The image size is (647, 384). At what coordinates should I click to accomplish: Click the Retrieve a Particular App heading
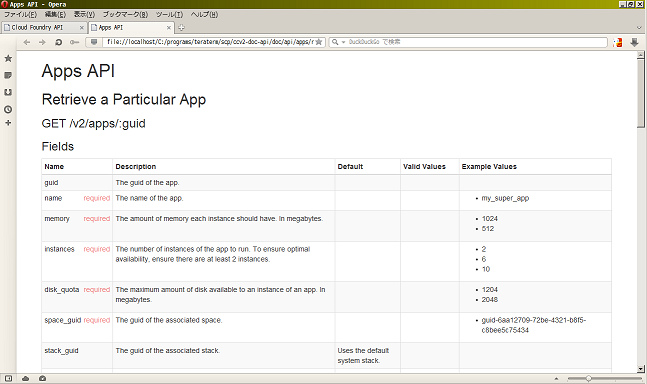[x=124, y=99]
